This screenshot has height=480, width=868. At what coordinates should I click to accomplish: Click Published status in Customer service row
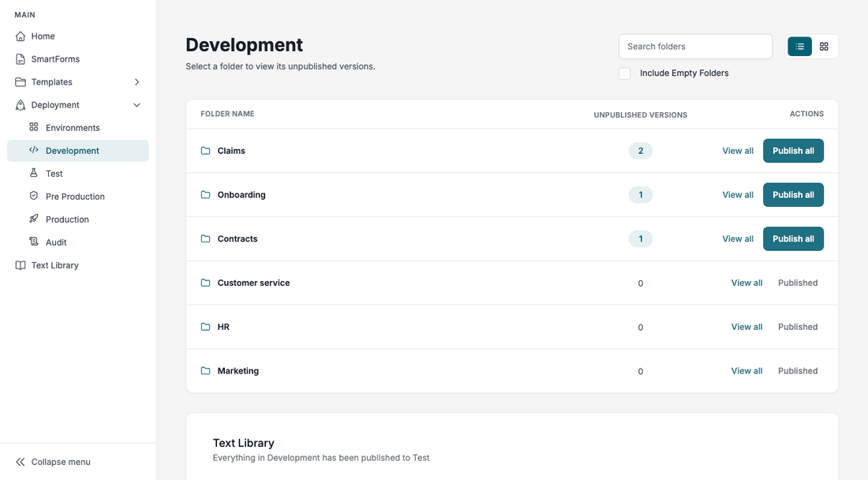click(x=798, y=283)
